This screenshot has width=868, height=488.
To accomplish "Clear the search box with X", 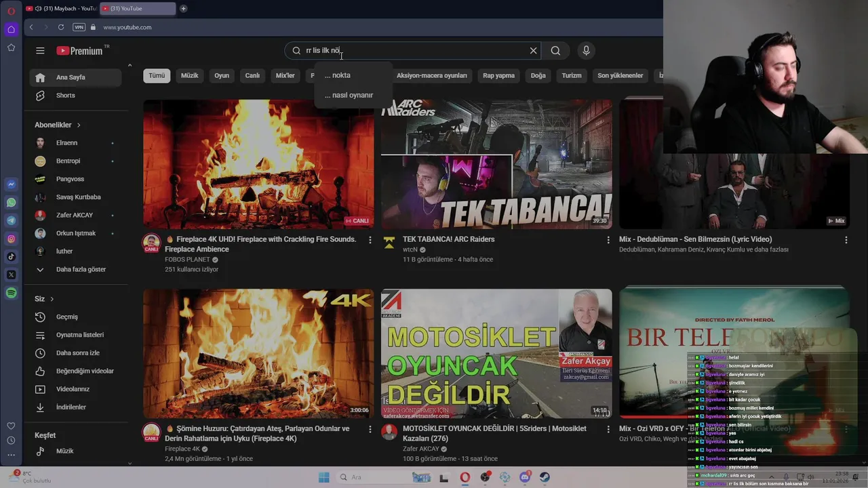I will [533, 51].
